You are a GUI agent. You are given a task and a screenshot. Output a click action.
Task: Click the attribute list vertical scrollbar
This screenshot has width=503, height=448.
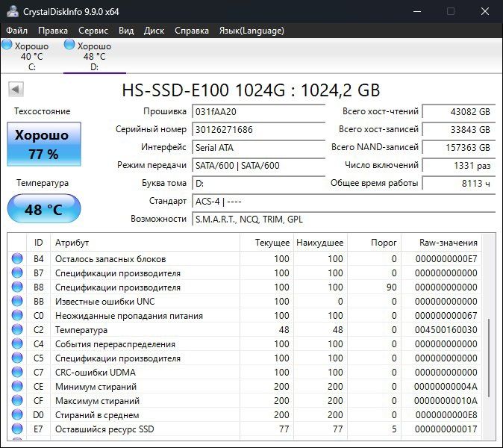pyautogui.click(x=489, y=358)
